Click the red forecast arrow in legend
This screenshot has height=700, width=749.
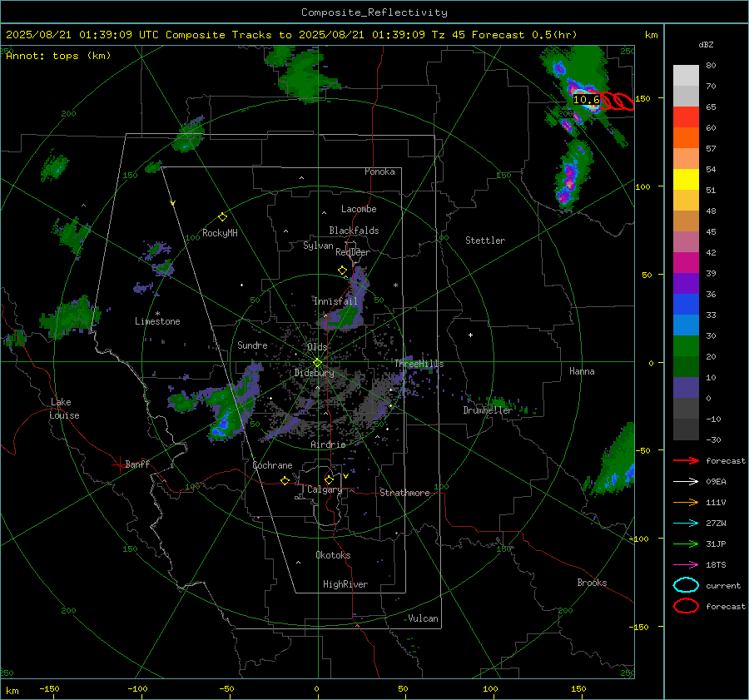tap(686, 460)
